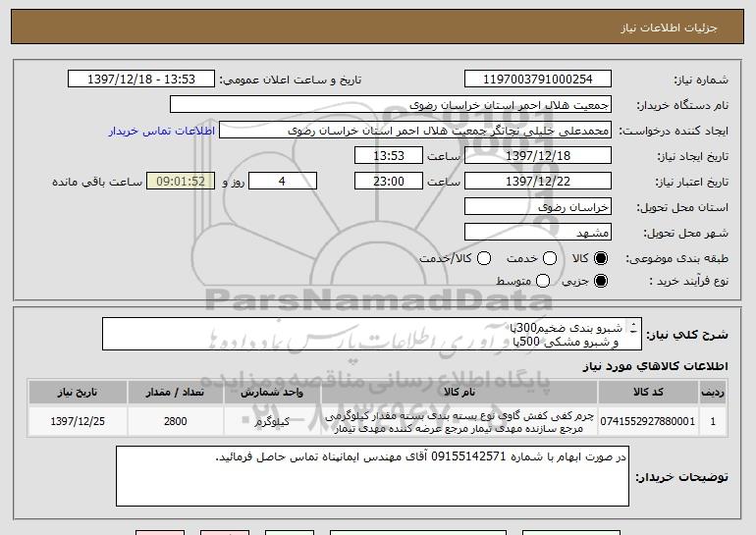
Task: Click the تاریخ نیاز column header
Action: 78,393
